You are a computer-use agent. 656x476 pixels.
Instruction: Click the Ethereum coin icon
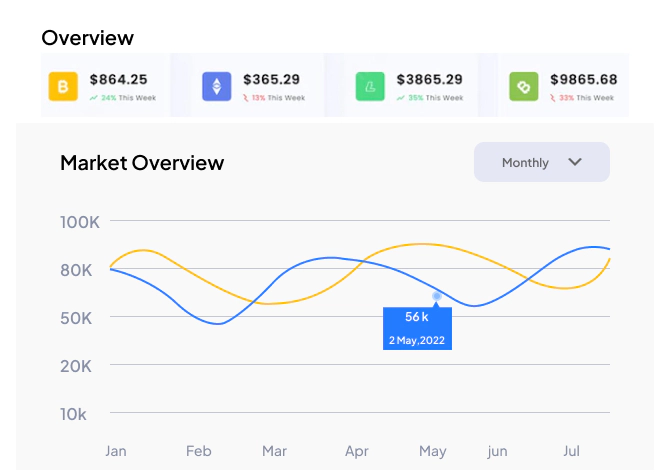tap(216, 87)
